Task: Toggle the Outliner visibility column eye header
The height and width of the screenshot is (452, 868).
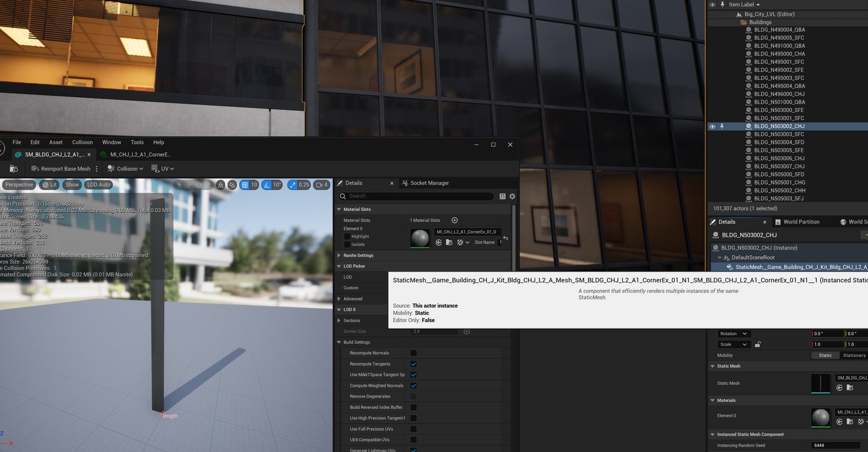Action: click(x=712, y=4)
